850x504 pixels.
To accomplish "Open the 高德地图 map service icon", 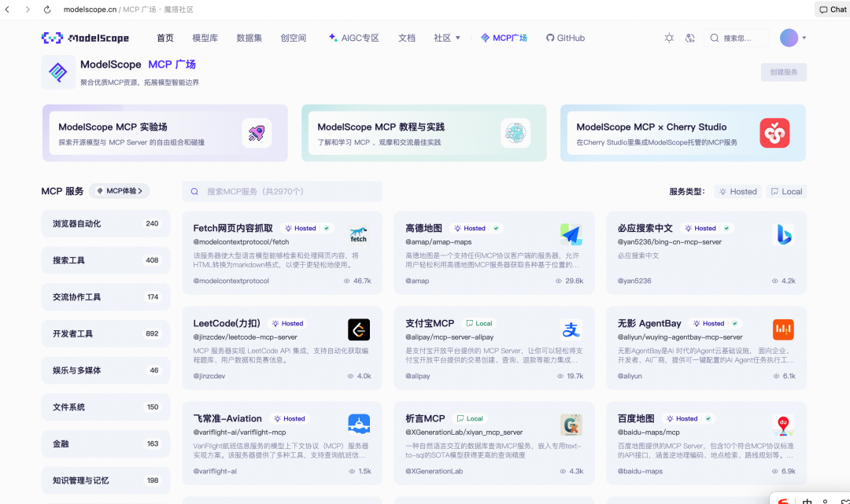I will 571,234.
